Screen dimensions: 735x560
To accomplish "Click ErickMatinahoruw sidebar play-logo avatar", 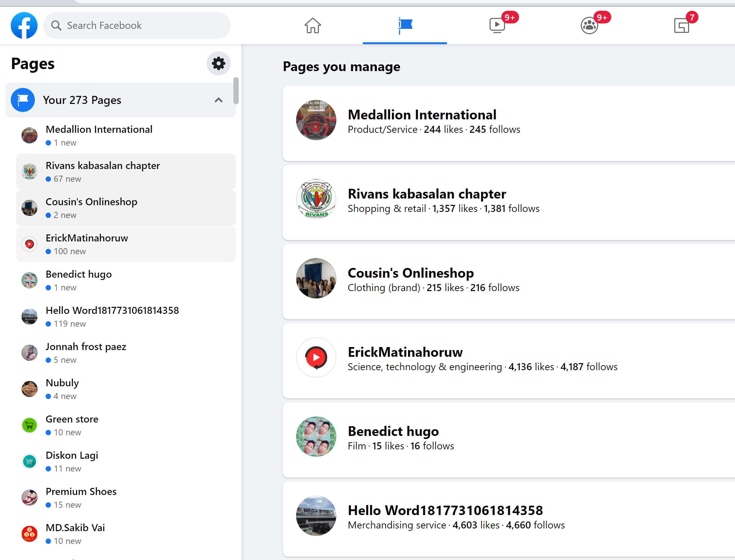I will pos(30,244).
